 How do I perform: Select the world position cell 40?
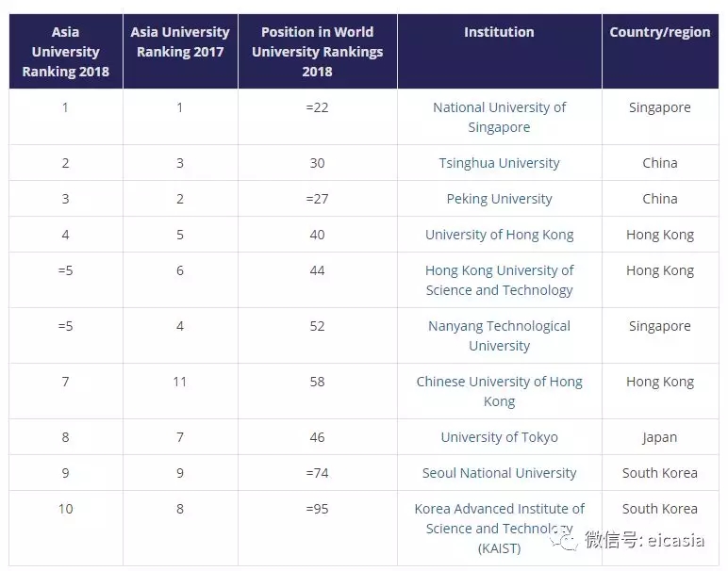point(317,235)
